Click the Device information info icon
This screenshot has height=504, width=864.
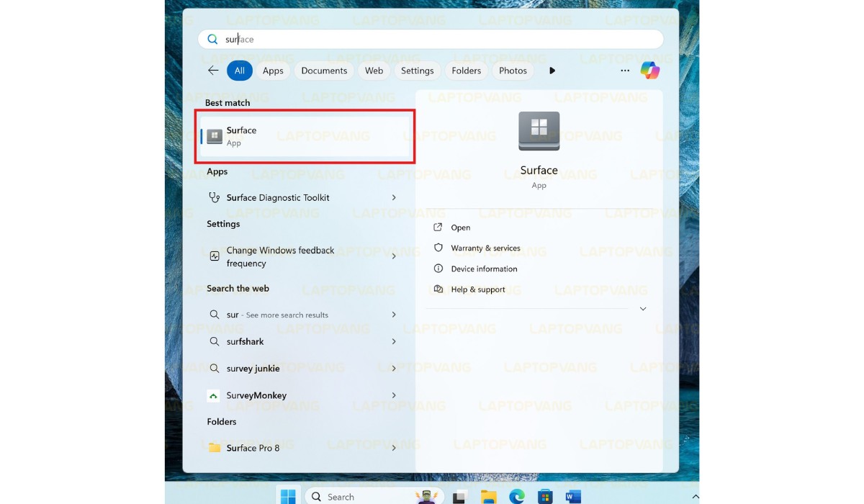click(x=438, y=269)
